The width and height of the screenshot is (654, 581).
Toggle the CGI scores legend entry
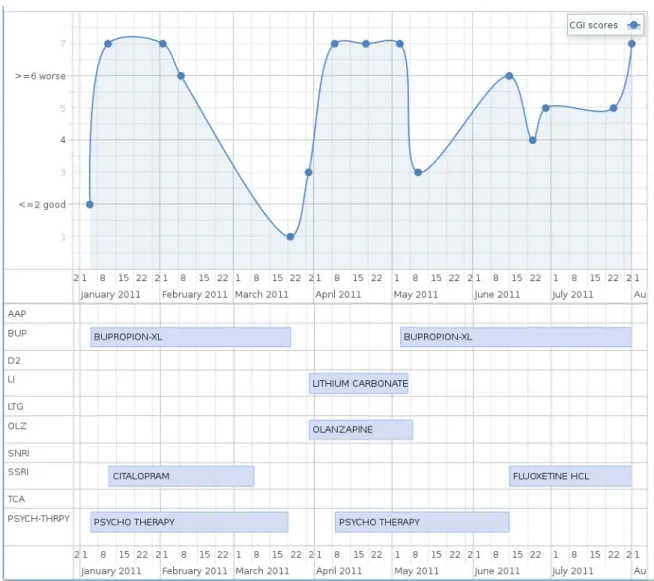click(604, 25)
